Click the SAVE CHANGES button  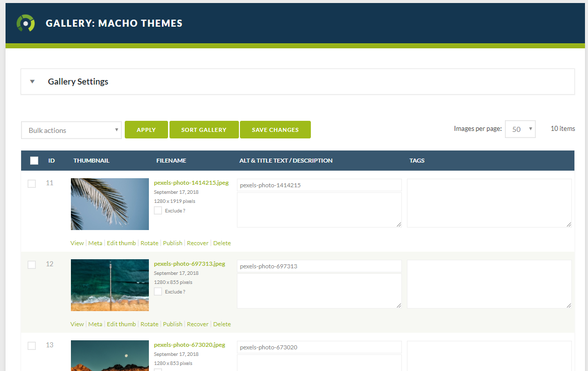click(275, 130)
